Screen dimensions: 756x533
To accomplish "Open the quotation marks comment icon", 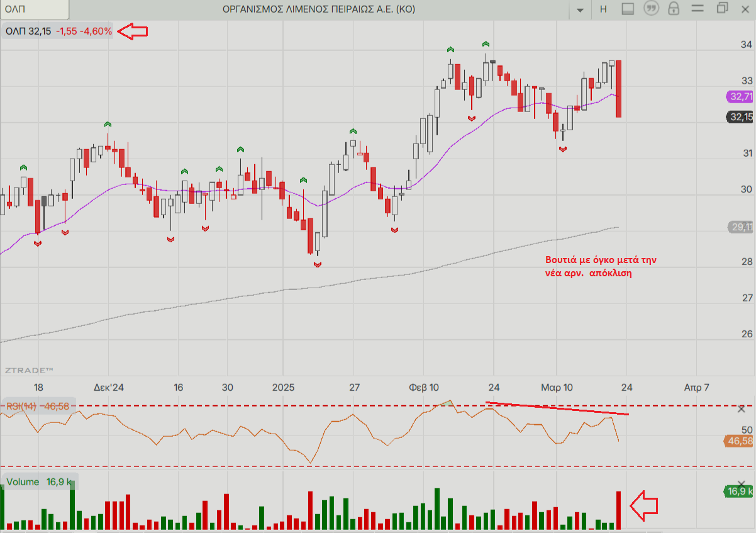I will (651, 9).
